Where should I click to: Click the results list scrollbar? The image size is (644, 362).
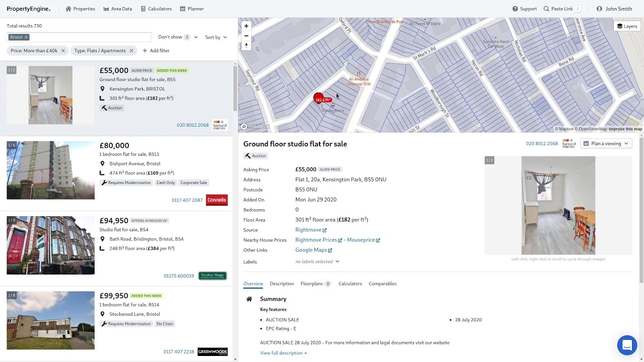coord(235,88)
